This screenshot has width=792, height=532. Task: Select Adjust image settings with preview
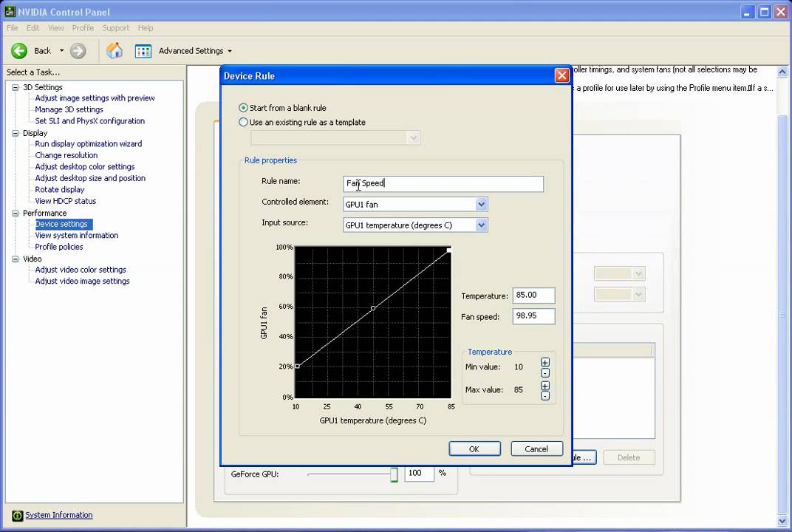click(95, 98)
